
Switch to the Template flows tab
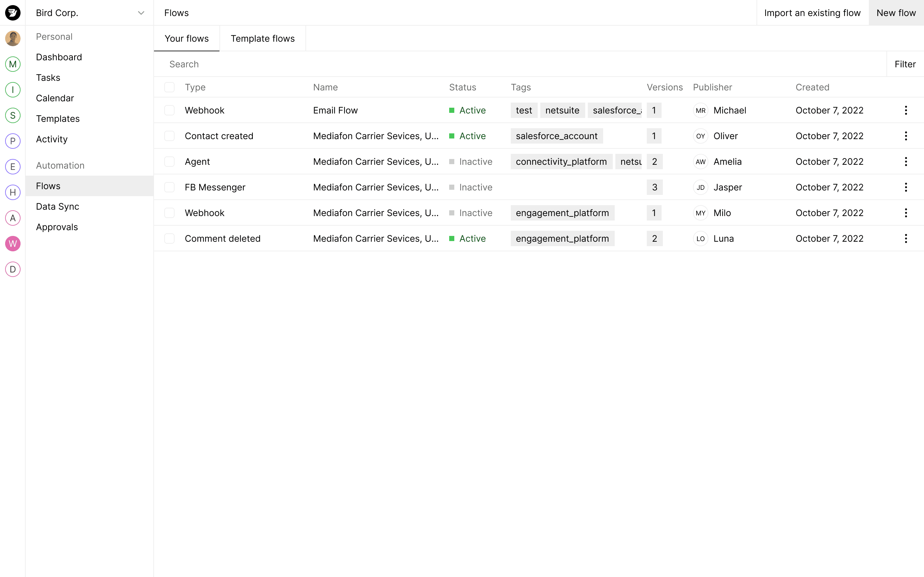point(262,38)
